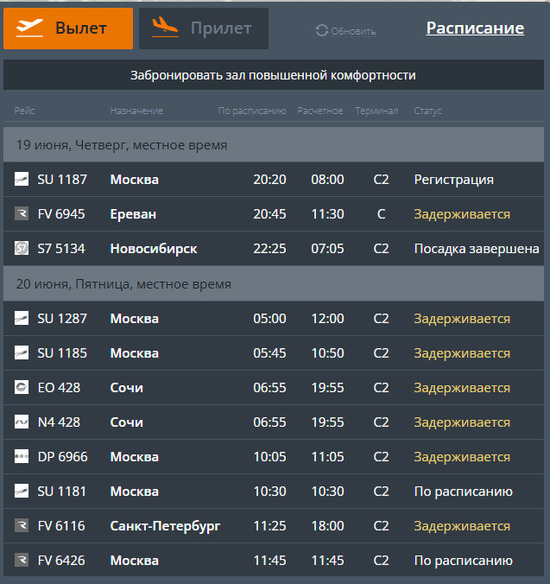Click Pobeda airline icon for DP 6966
550x584 pixels.
point(22,457)
